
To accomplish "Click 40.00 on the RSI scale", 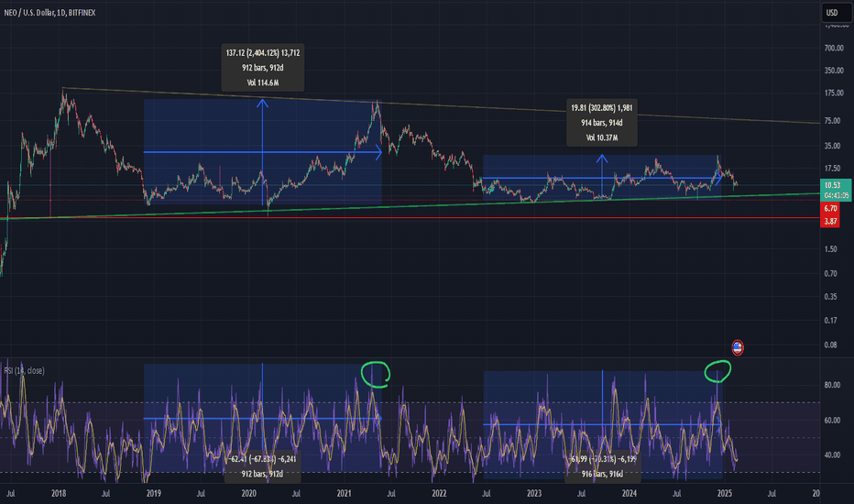I will click(833, 455).
